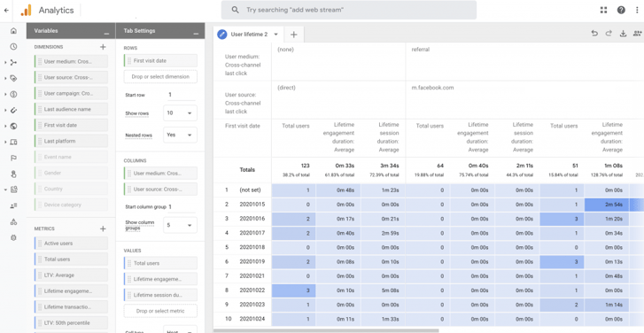Click the First visit date column header
This screenshot has width=644, height=333.
pyautogui.click(x=243, y=126)
